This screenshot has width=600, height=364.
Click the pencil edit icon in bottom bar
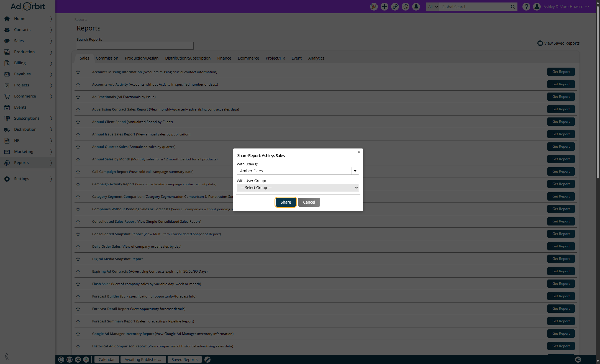tap(207, 360)
